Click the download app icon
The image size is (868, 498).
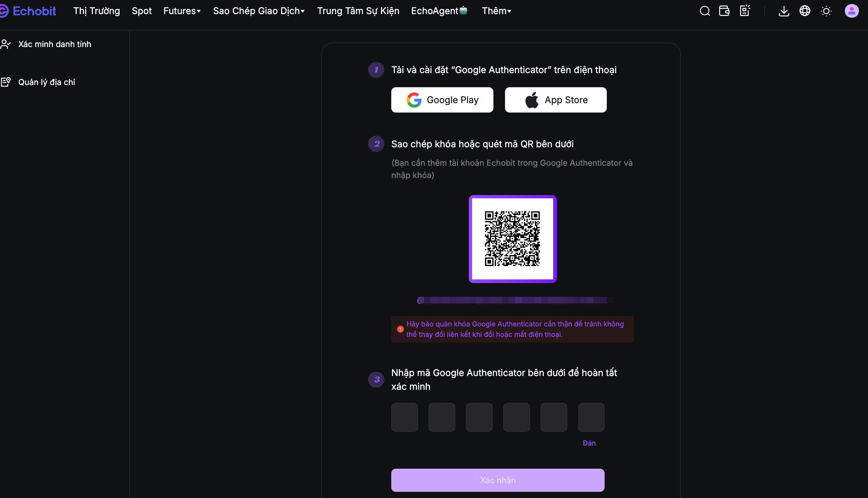coord(784,11)
